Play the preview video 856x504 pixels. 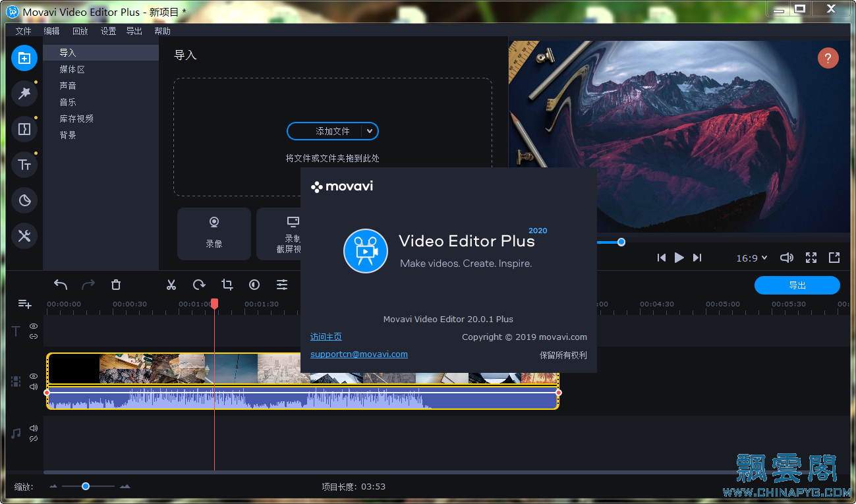coord(679,258)
